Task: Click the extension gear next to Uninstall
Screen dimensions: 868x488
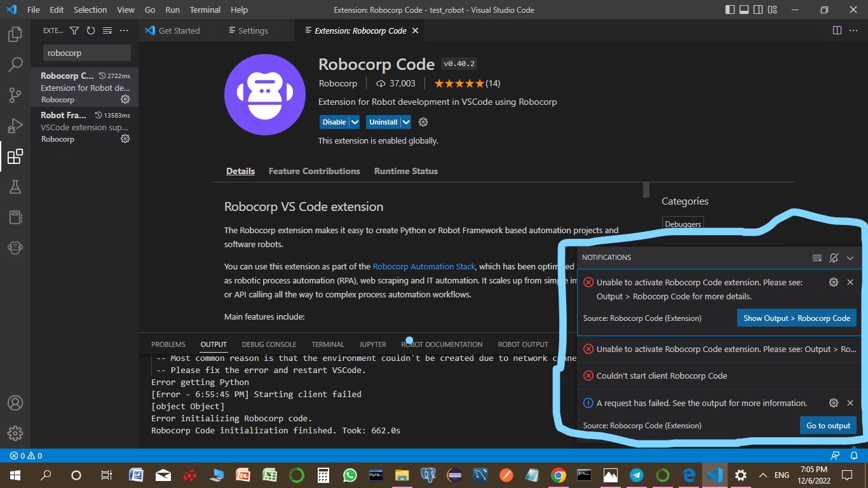Action: pos(424,122)
